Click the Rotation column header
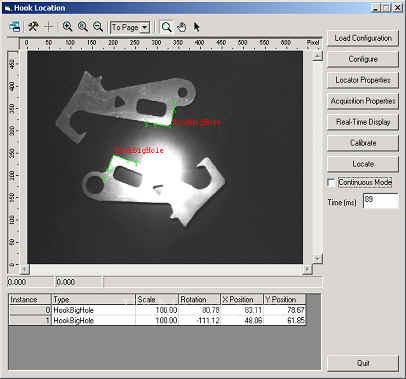406x379 pixels. coord(199,299)
